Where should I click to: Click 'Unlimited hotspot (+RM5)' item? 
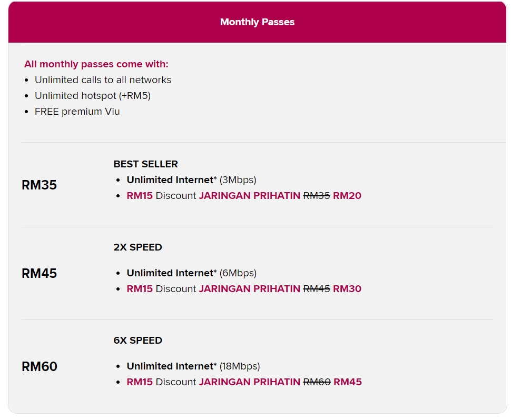click(x=93, y=96)
